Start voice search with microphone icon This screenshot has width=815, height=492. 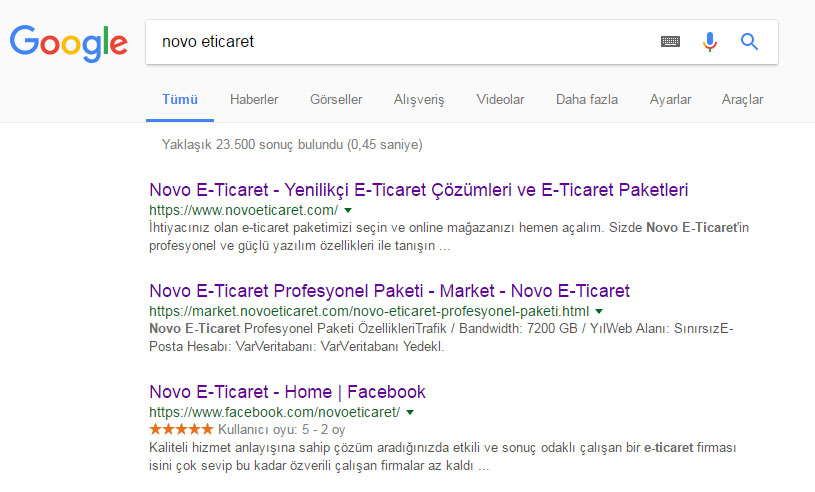point(709,42)
